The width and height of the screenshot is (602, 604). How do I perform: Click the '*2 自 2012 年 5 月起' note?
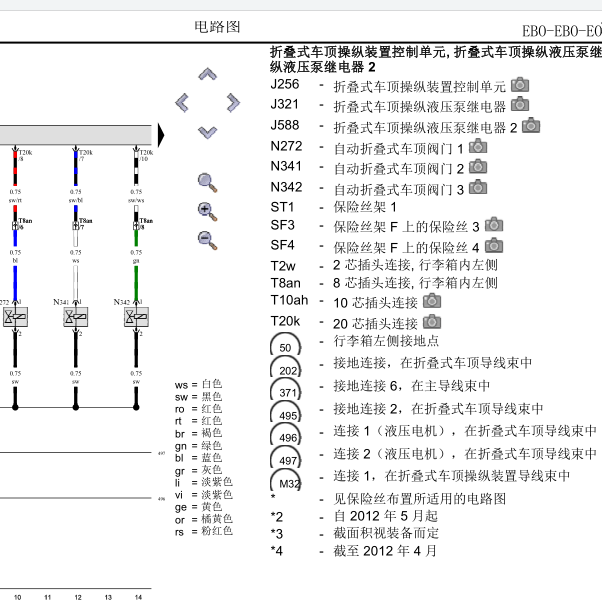354,516
